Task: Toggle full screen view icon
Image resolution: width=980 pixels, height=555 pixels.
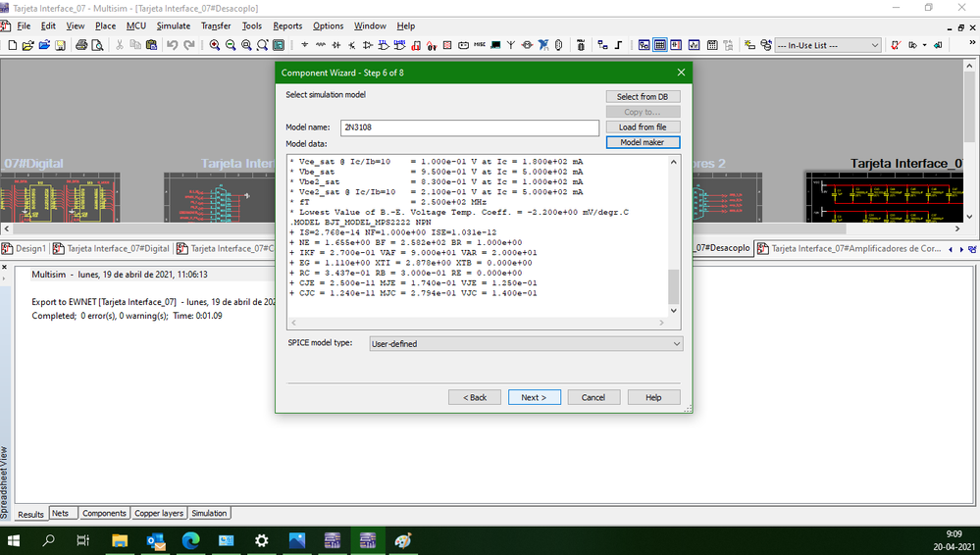Action: tap(279, 45)
